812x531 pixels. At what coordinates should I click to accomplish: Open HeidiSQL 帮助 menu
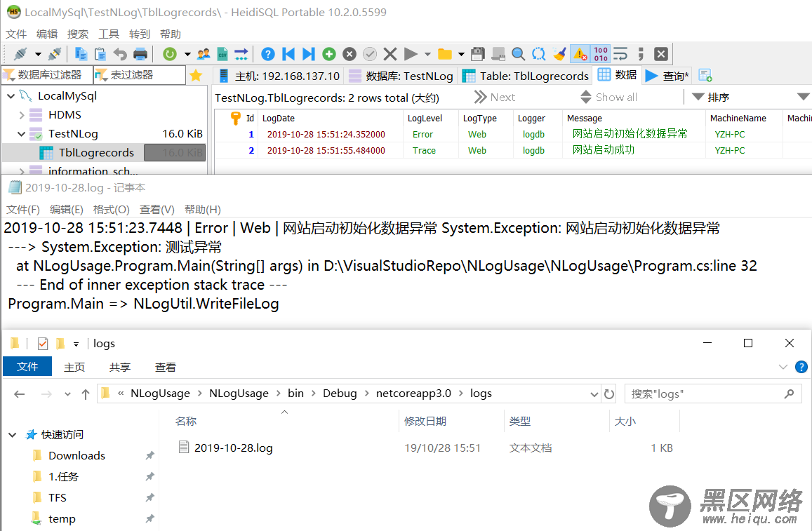coord(171,34)
